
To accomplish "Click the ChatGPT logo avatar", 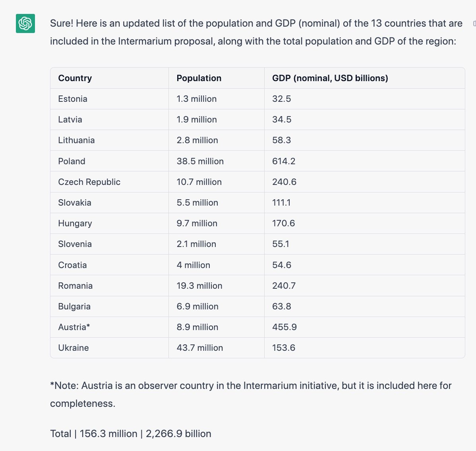I will coord(25,23).
